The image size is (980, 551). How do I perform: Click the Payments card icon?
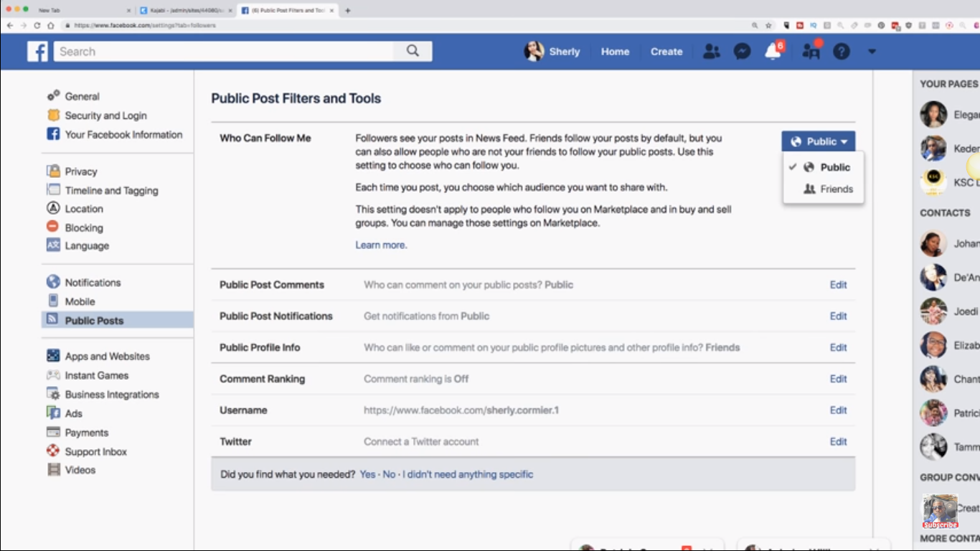53,433
